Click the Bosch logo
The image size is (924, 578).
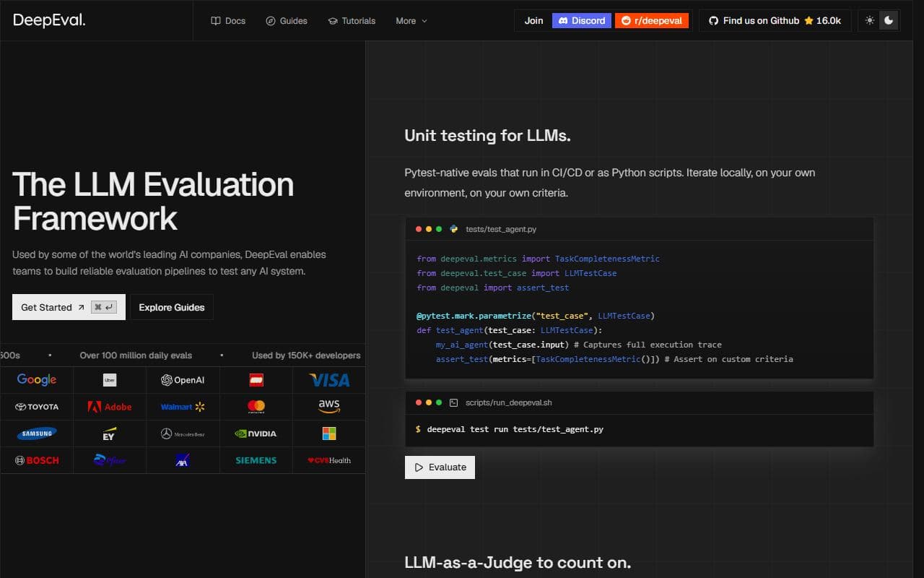click(37, 460)
